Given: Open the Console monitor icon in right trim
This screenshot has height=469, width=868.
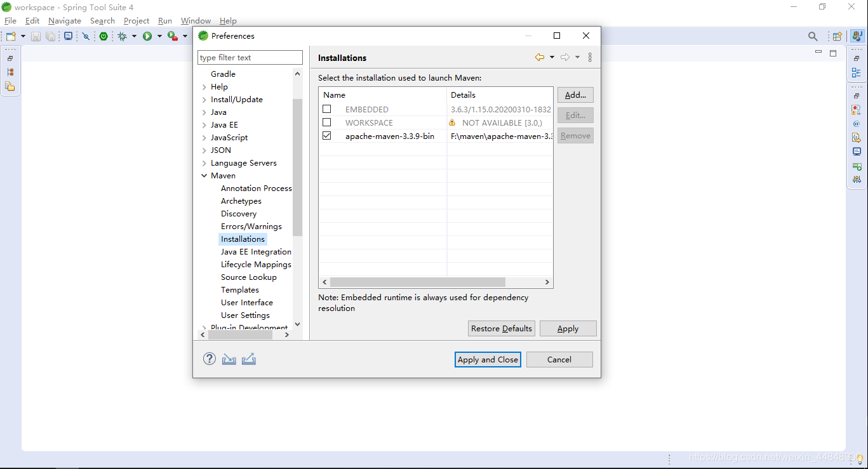Looking at the screenshot, I should click(x=857, y=152).
